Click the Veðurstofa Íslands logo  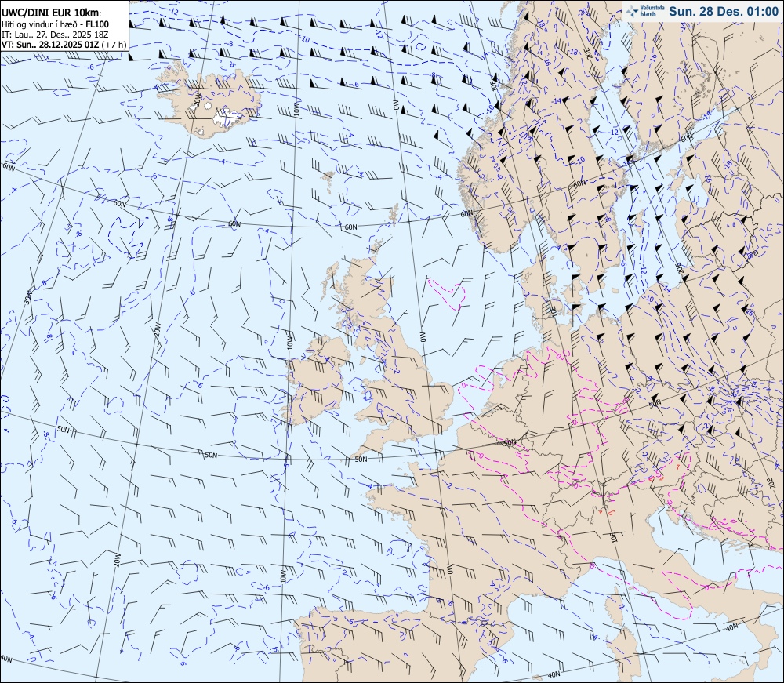pos(644,11)
